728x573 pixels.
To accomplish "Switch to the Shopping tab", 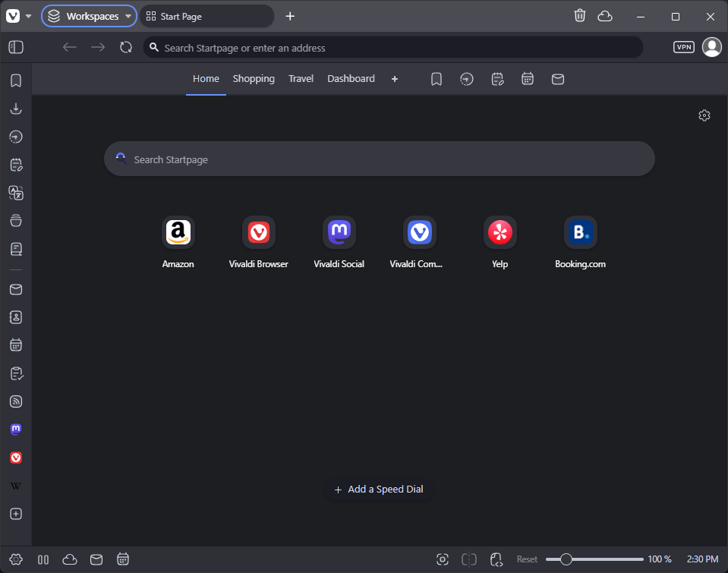I will coord(254,79).
